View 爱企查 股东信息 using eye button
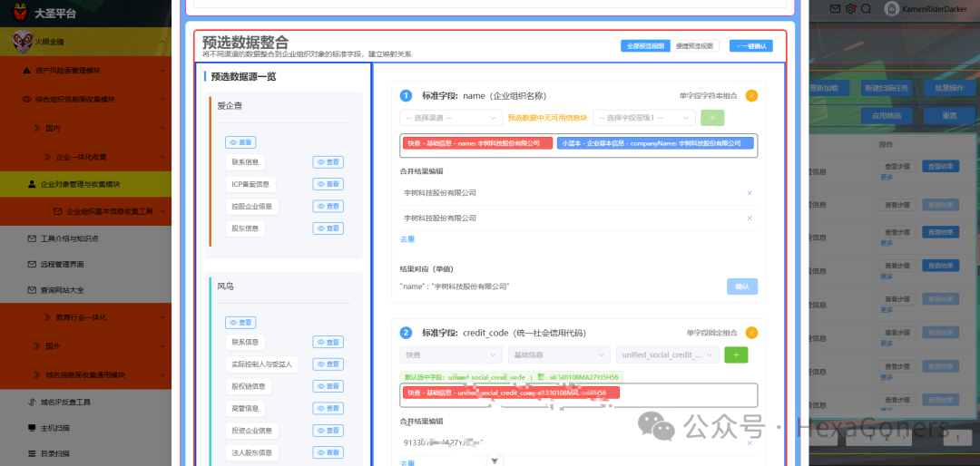The image size is (980, 466). (x=328, y=228)
